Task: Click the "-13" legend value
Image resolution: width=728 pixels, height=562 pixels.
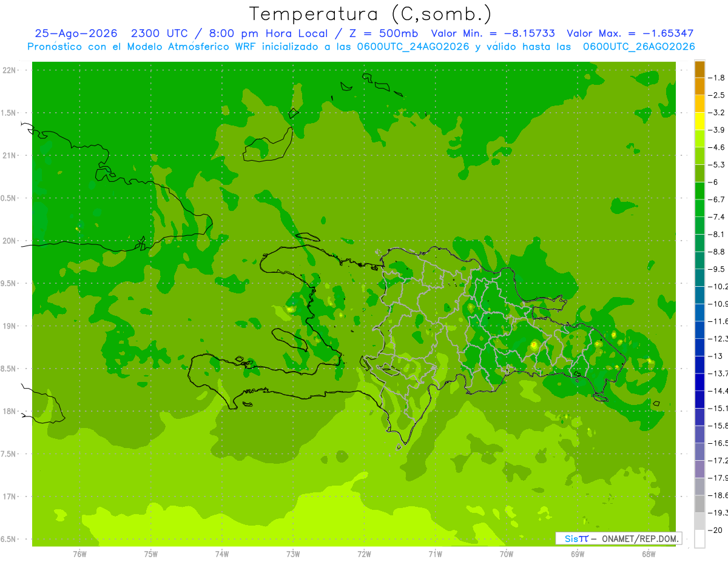Action: (x=716, y=356)
